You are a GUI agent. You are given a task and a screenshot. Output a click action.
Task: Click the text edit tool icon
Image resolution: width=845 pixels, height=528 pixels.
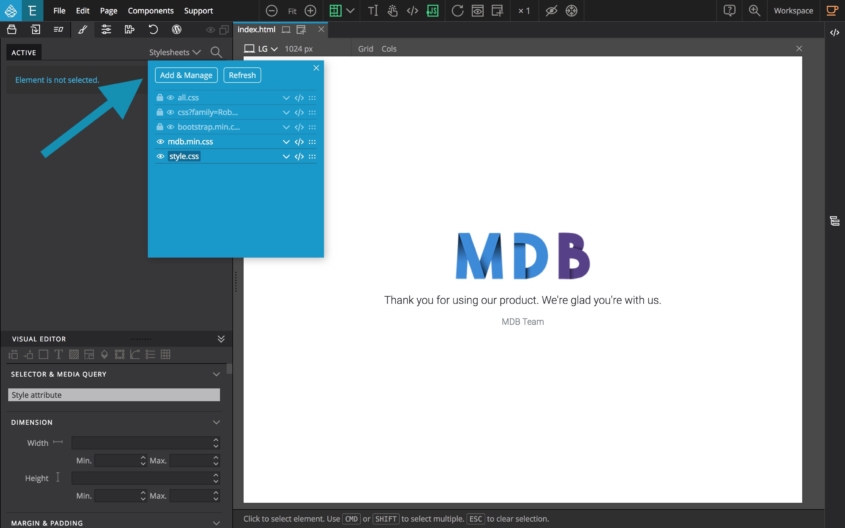click(372, 11)
